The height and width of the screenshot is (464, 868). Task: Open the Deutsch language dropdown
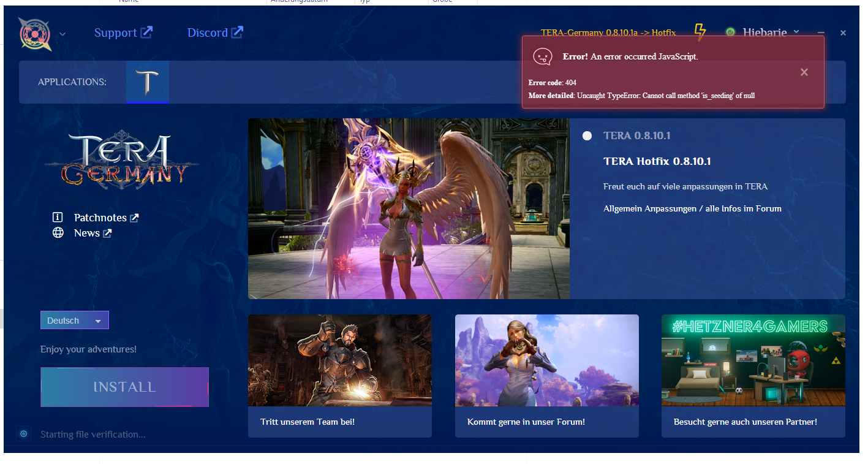pyautogui.click(x=74, y=321)
